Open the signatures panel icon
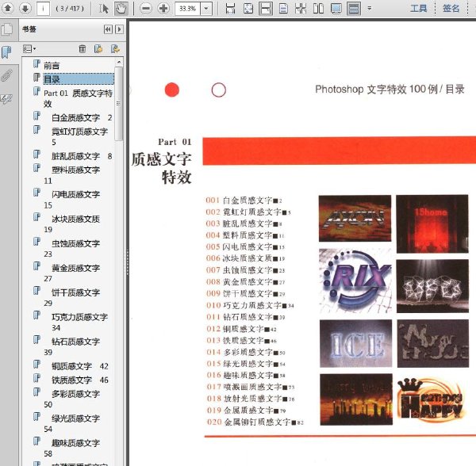This screenshot has width=476, height=466. point(6,99)
